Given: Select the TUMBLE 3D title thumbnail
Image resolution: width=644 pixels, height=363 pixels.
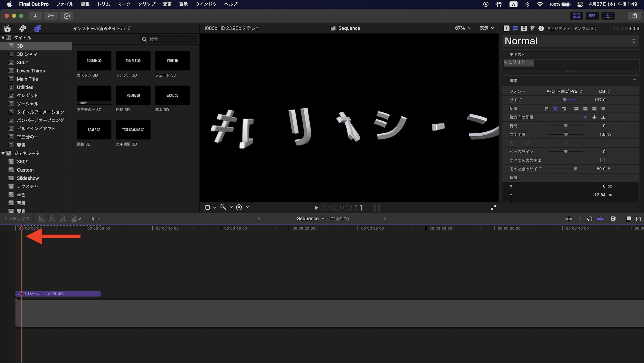Looking at the screenshot, I should click(x=133, y=61).
